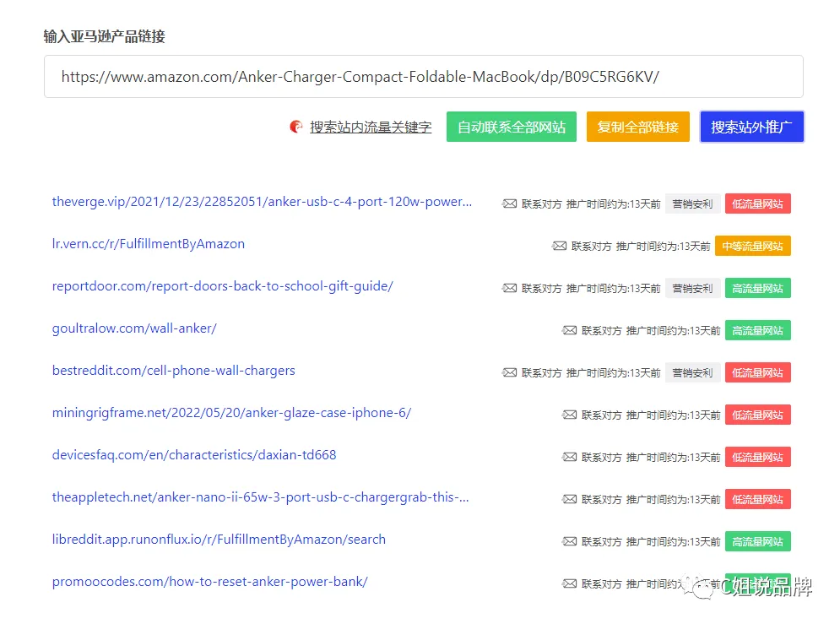Image resolution: width=840 pixels, height=624 pixels.
Task: Open the goultralow.com wall-anker link
Action: pyautogui.click(x=134, y=328)
